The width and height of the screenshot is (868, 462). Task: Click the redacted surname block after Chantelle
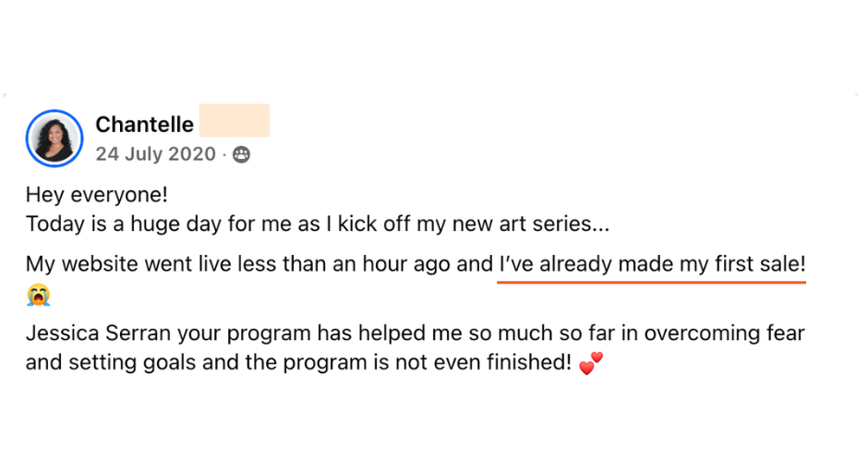coord(234,121)
